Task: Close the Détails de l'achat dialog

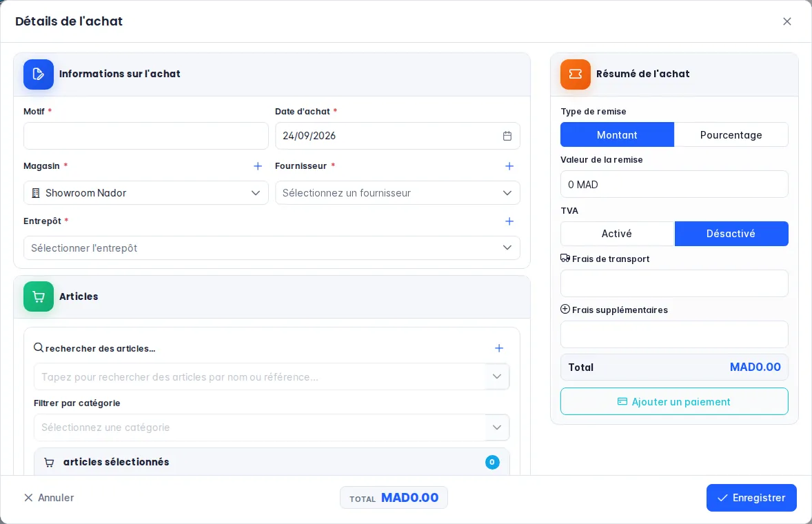Action: click(786, 21)
